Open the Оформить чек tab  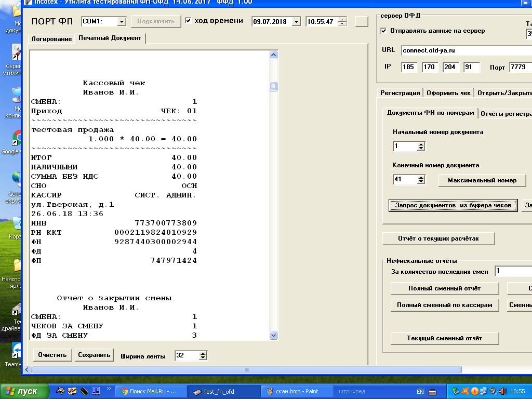(448, 93)
